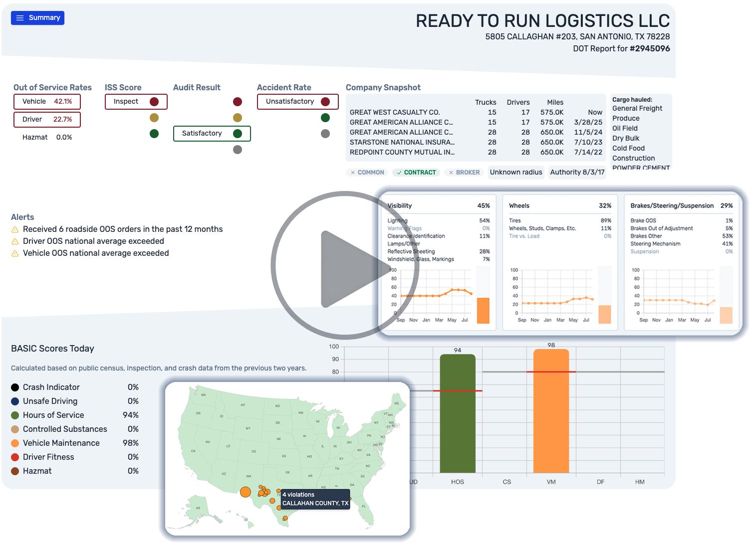Viewport: 756px width, 553px height.
Task: Click the Wheels card orange percentage bar
Action: [x=604, y=315]
